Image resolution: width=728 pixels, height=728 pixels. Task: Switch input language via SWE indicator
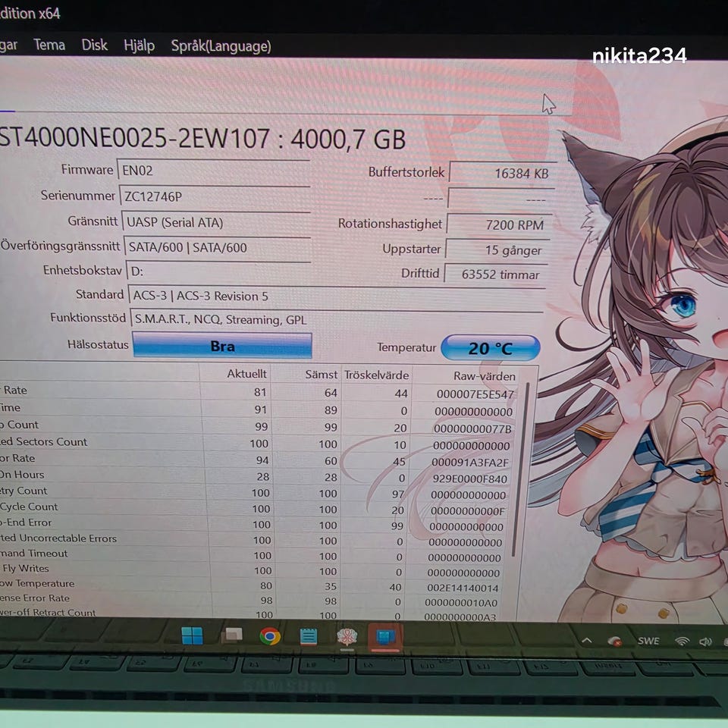tap(648, 642)
